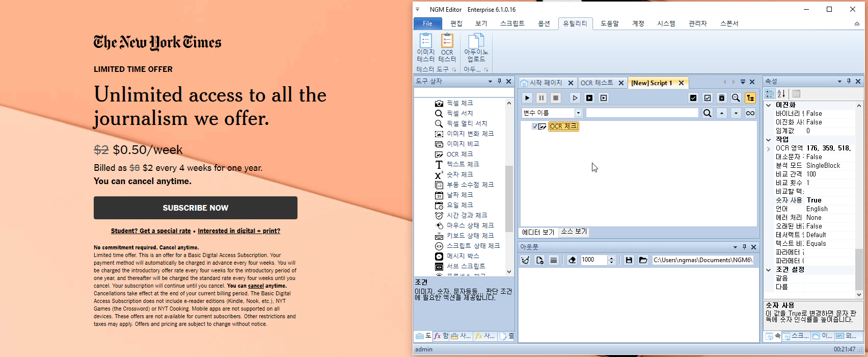
Task: Click the toolbox search input field
Action: 464,93
